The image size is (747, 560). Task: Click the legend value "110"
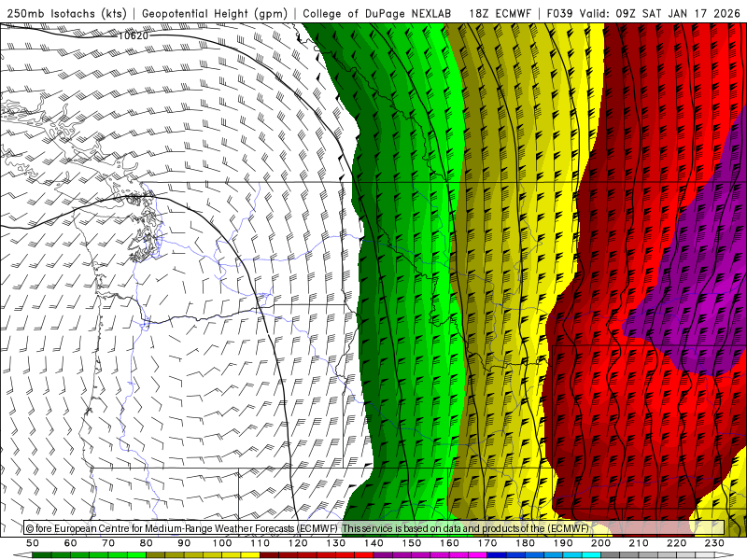click(261, 543)
